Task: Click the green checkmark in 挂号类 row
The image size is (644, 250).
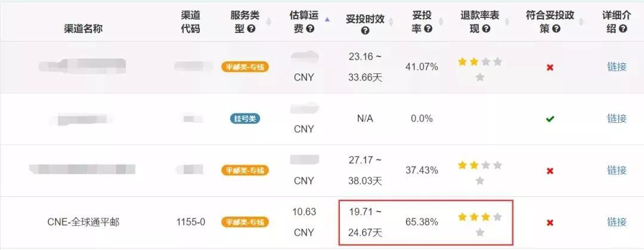Action: click(550, 119)
